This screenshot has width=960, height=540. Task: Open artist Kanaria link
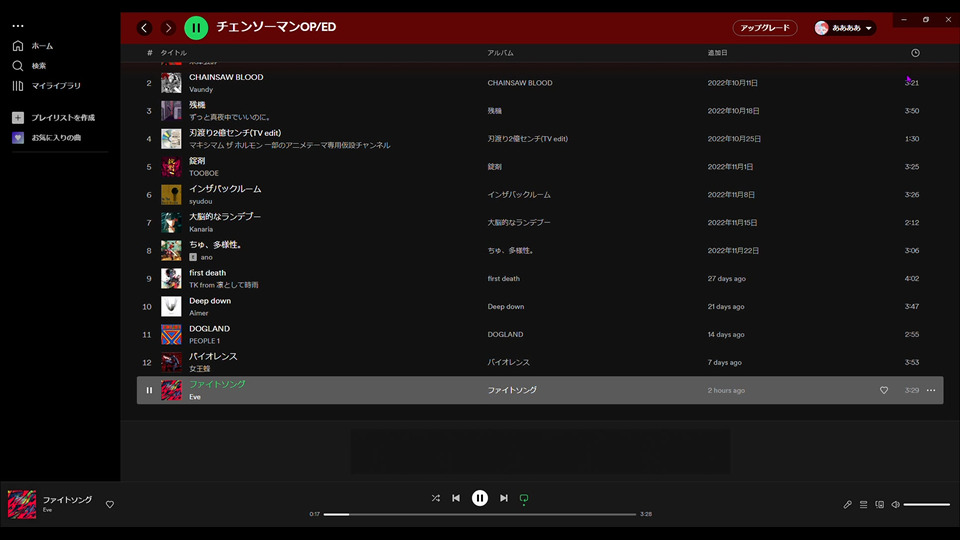pyautogui.click(x=201, y=229)
